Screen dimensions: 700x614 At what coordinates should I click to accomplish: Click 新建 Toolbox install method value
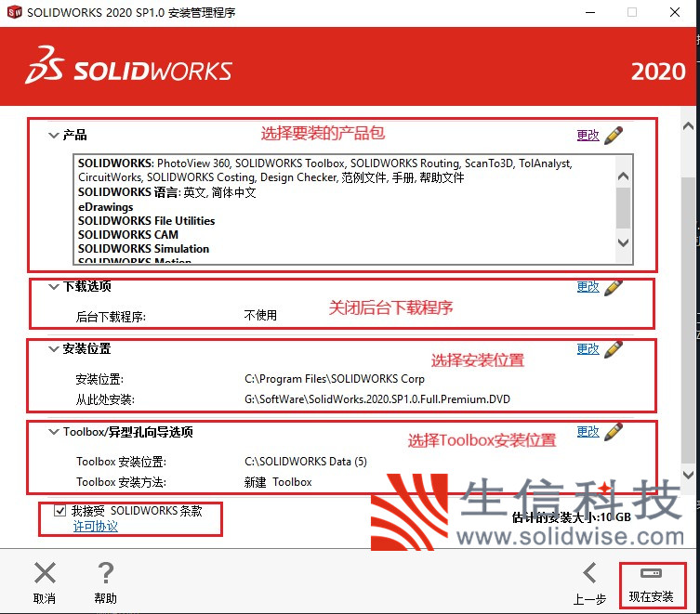[278, 482]
